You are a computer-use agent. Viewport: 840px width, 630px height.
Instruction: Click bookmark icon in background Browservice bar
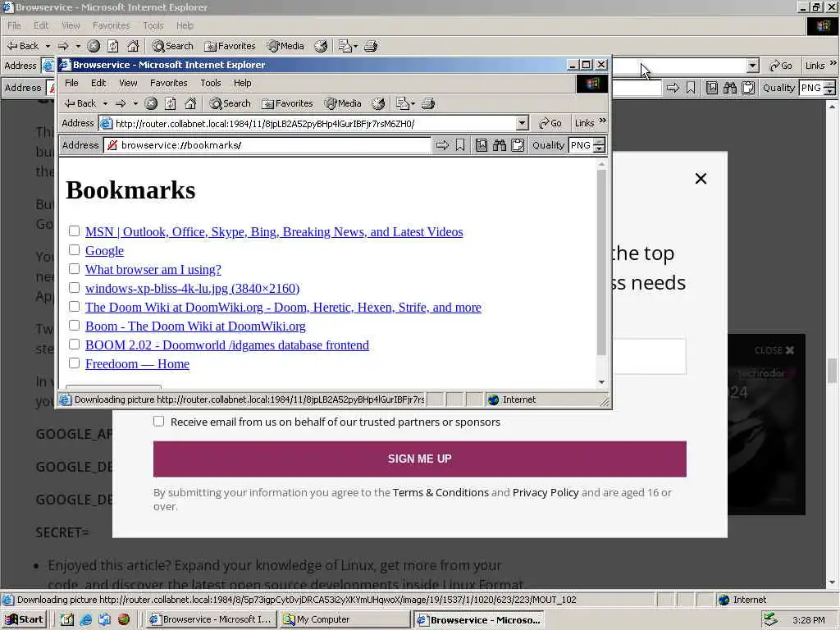click(x=691, y=87)
